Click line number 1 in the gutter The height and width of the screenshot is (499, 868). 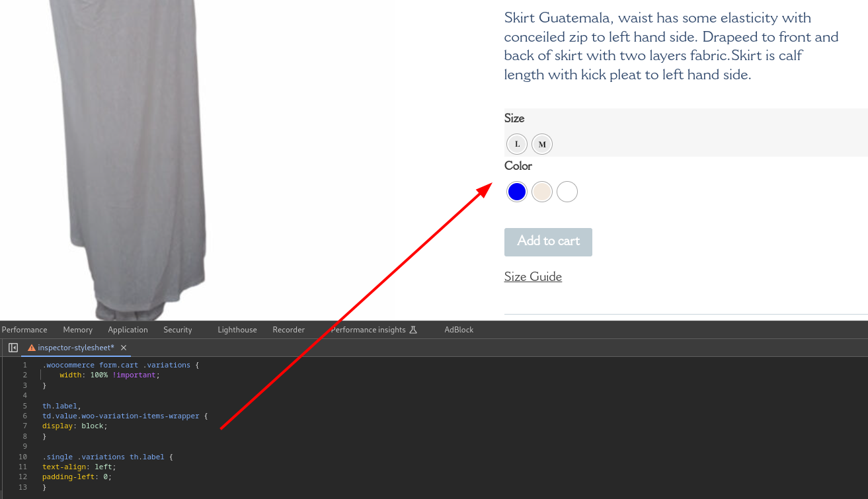click(x=25, y=365)
